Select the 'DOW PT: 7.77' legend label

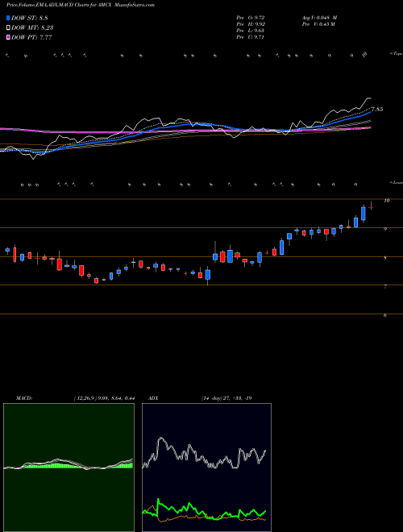coord(32,37)
